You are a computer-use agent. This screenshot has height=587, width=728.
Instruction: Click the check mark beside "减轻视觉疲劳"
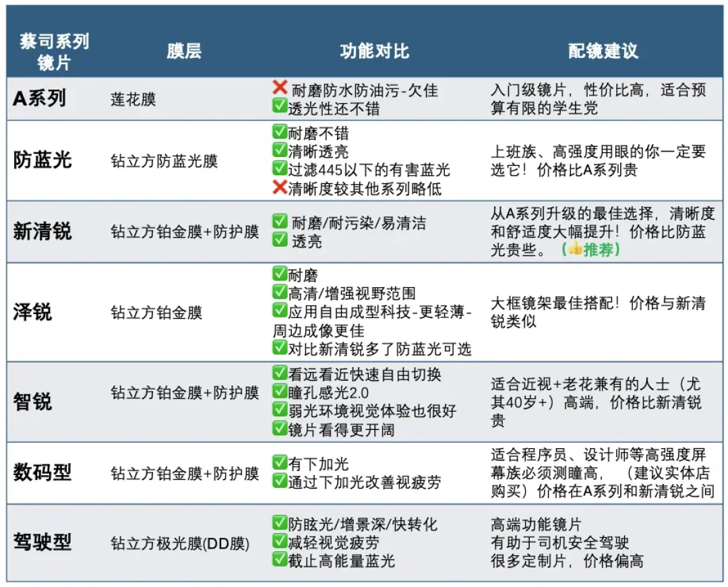280,540
